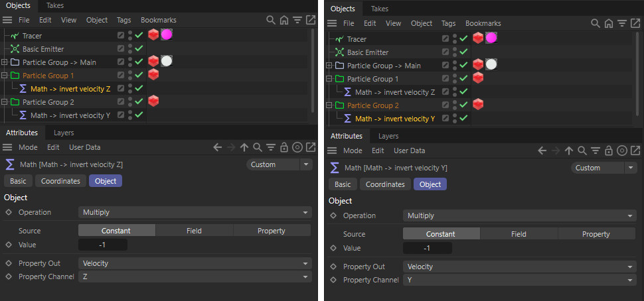Open the Property Channel dropdown showing Y
The height and width of the screenshot is (301, 644).
519,280
